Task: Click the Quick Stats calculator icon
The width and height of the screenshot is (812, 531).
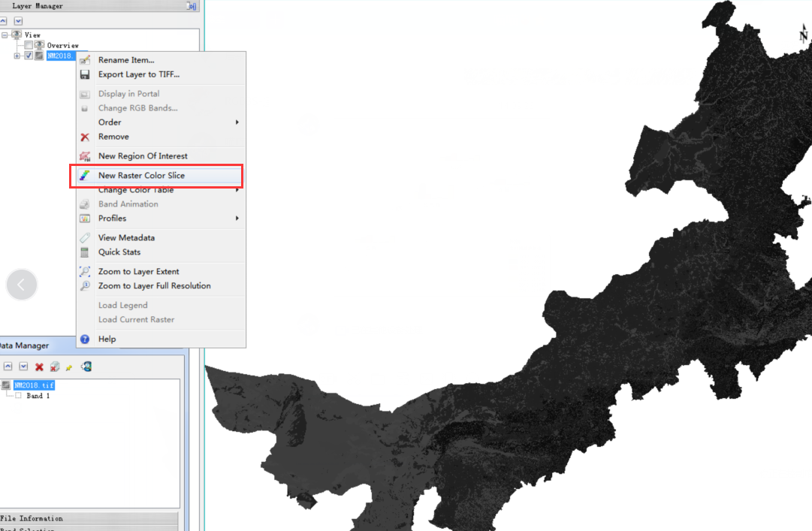Action: coord(85,252)
